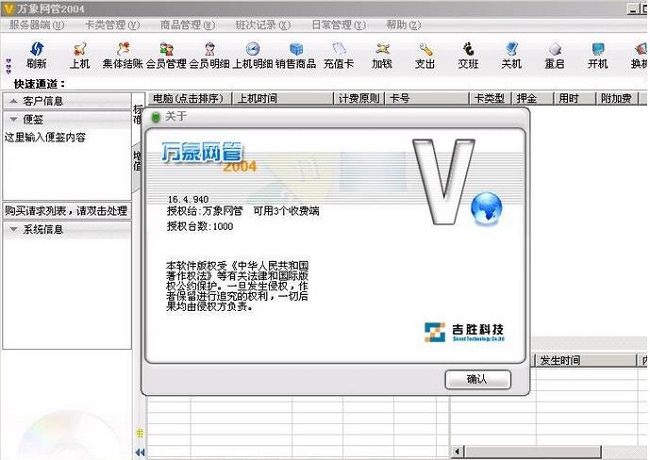Viewport: 650px width, 460px height.
Task: Click the 发生时间 column header
Action: [x=586, y=361]
